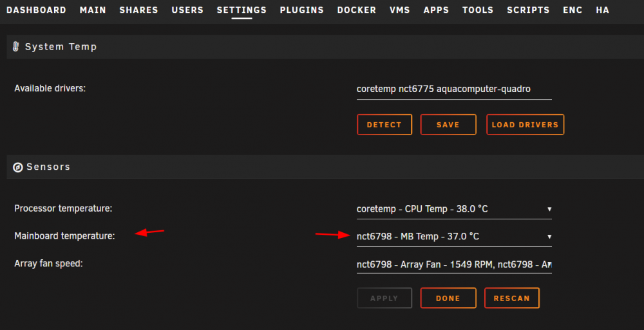Click the Save drivers button

pos(448,125)
